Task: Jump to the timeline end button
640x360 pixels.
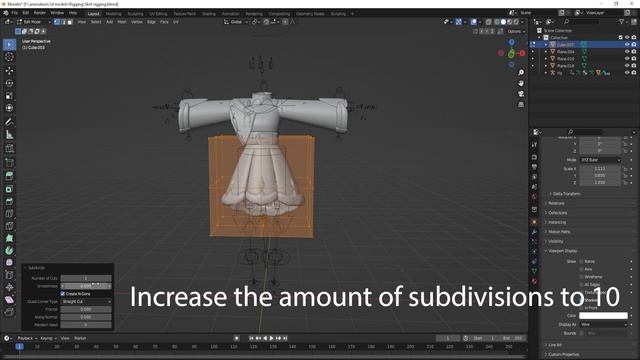Action: pyautogui.click(x=285, y=338)
